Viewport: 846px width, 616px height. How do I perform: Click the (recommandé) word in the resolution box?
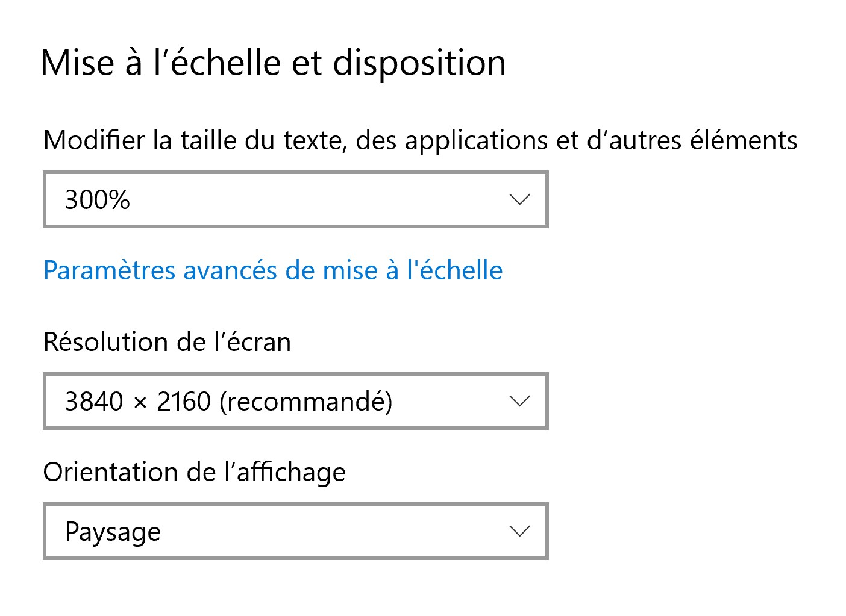point(306,402)
